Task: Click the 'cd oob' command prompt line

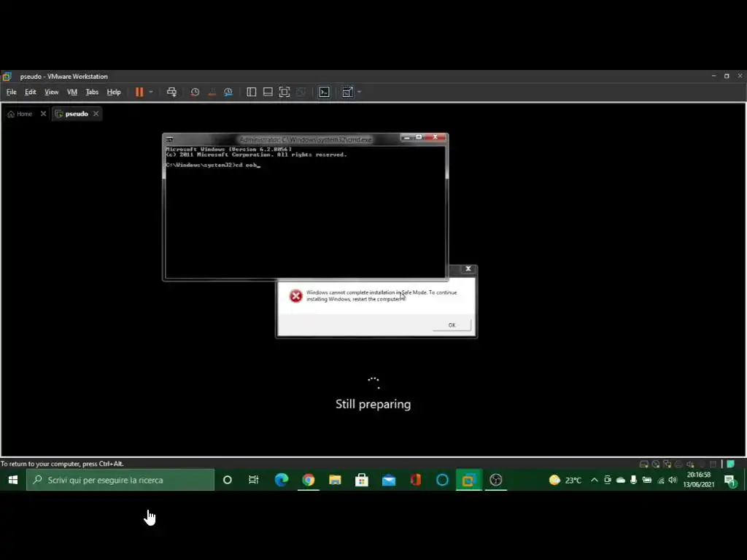Action: pyautogui.click(x=213, y=166)
